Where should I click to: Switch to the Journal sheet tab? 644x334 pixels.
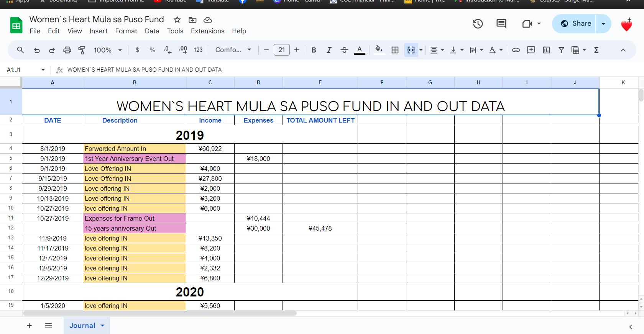point(87,326)
